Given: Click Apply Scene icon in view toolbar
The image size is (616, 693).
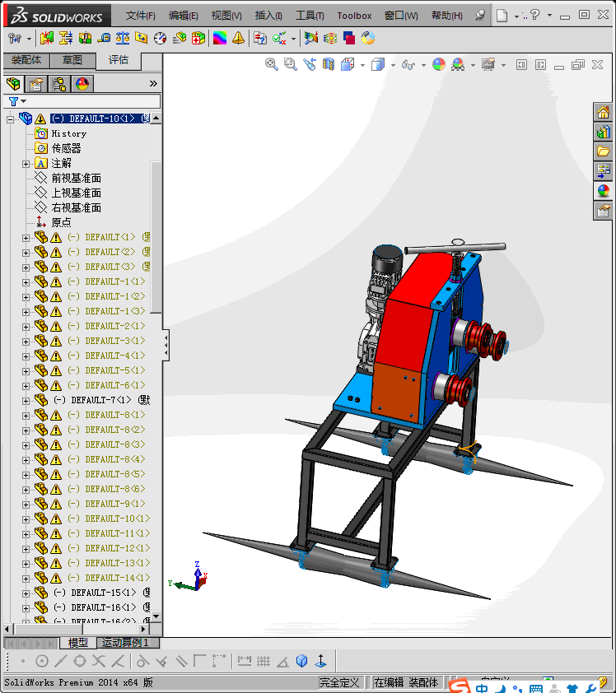Looking at the screenshot, I should pos(458,64).
